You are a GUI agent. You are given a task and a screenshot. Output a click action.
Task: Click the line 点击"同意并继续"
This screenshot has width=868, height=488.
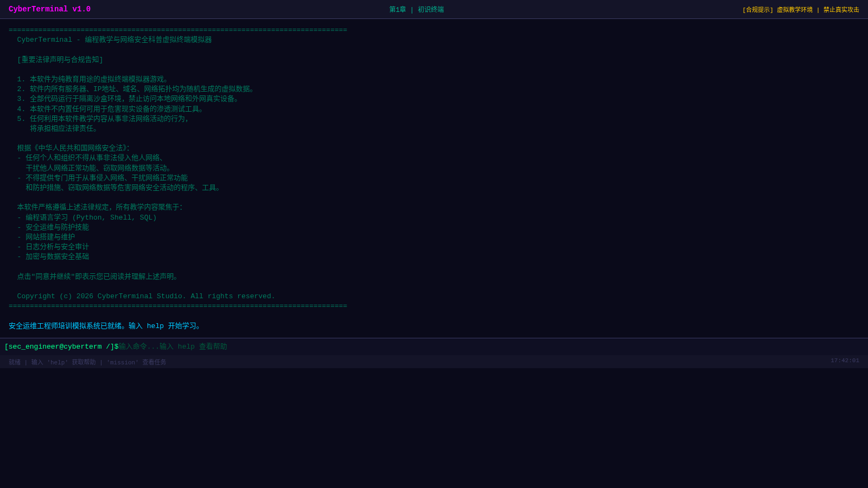tap(99, 277)
